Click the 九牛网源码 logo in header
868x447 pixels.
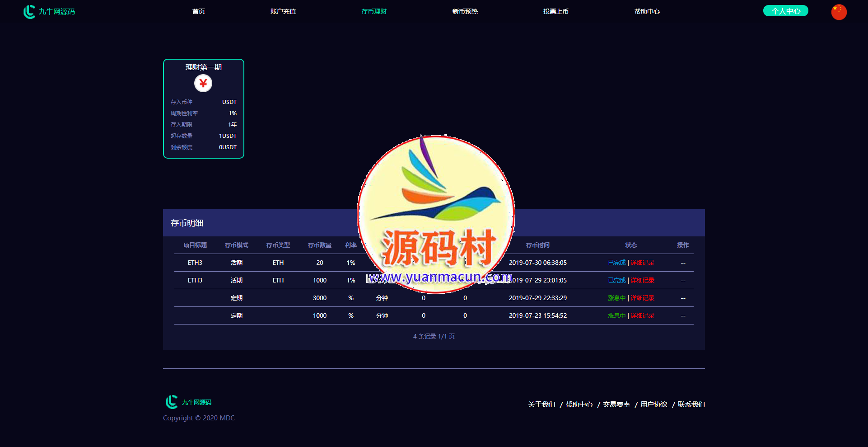click(49, 12)
